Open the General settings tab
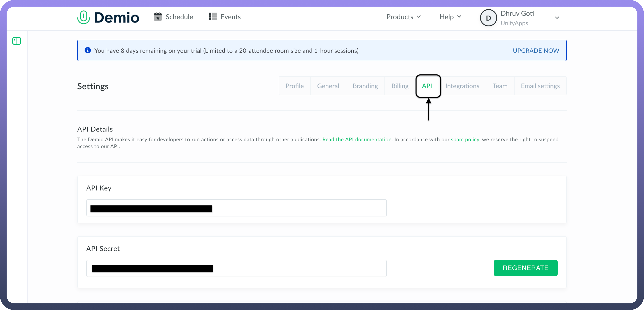The width and height of the screenshot is (644, 310). (x=328, y=86)
